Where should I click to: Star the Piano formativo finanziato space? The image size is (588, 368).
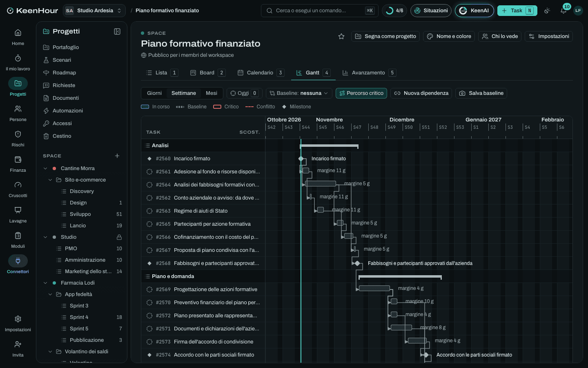(341, 36)
